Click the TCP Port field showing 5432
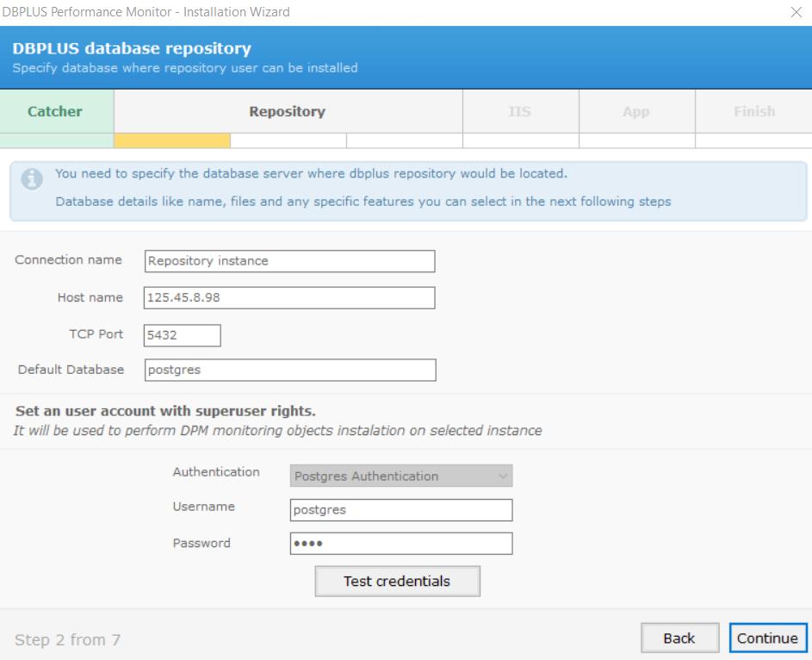Viewport: 812px width, 660px height. tap(183, 335)
